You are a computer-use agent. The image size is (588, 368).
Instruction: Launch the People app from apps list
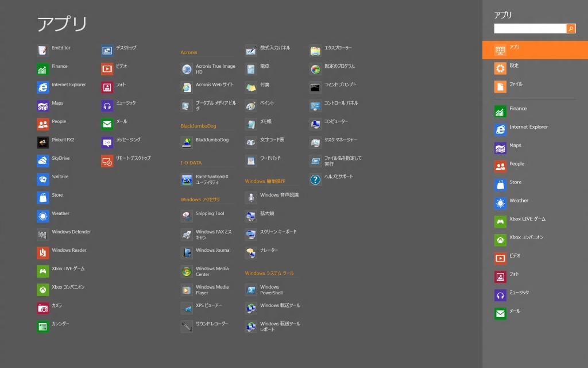42,124
